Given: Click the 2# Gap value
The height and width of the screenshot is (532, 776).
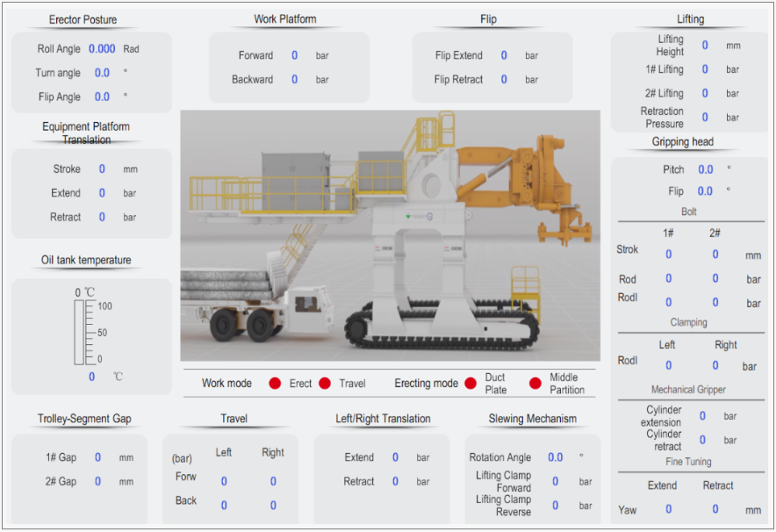Looking at the screenshot, I should [x=98, y=481].
